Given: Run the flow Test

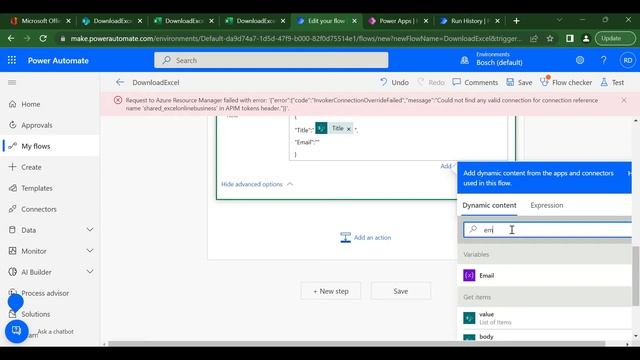Looking at the screenshot, I should (x=612, y=82).
